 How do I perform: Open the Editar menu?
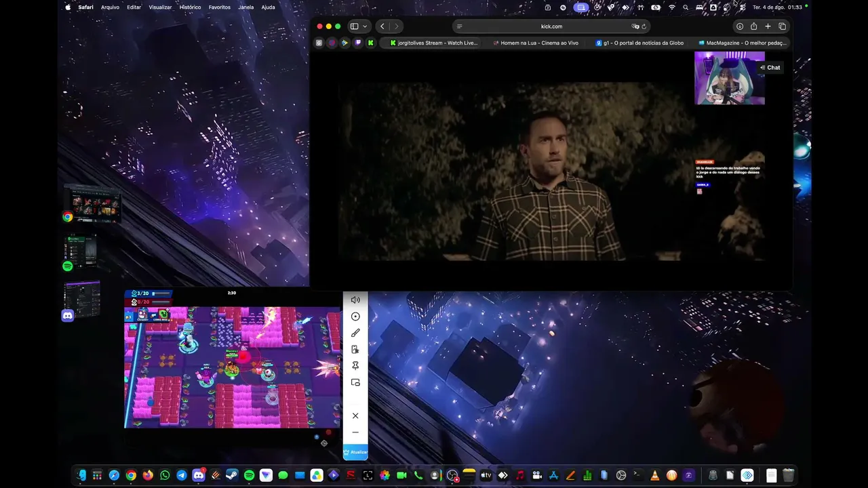click(134, 7)
